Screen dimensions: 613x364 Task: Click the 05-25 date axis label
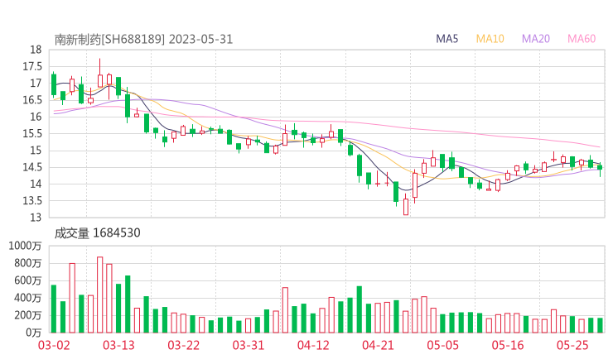[x=572, y=345]
